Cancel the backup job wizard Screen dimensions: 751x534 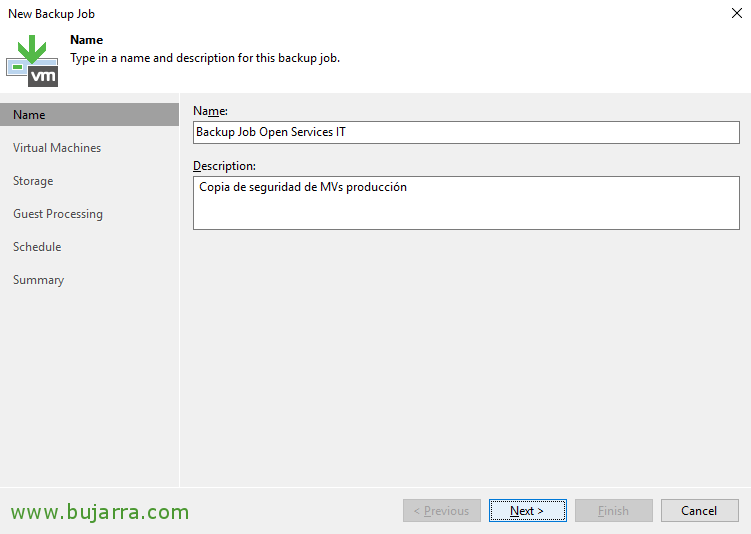(700, 511)
